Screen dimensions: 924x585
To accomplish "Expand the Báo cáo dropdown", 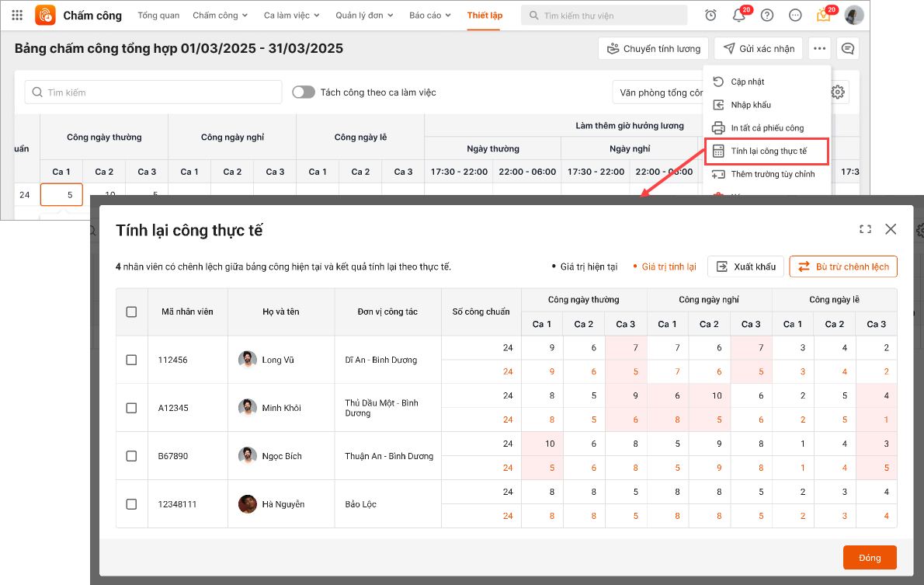I will click(x=430, y=16).
